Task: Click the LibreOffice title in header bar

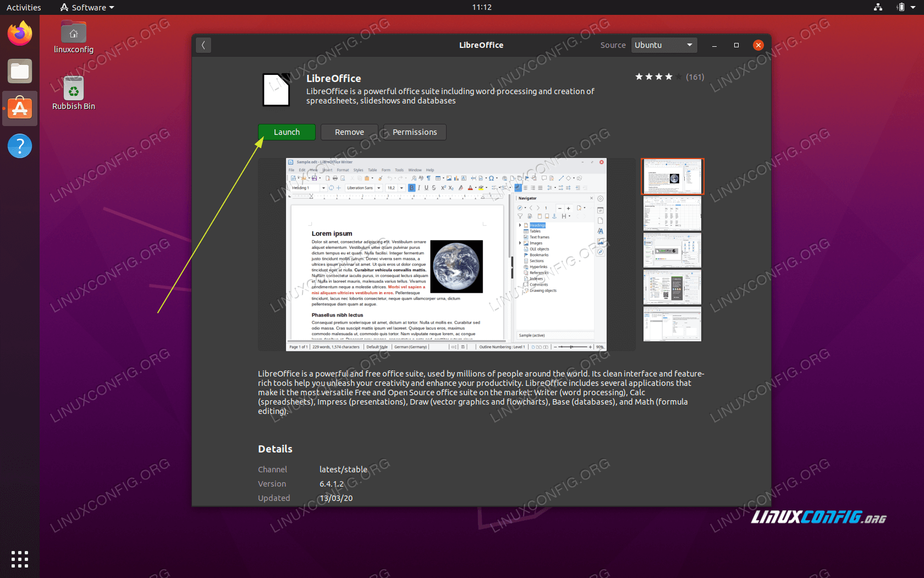Action: (481, 45)
